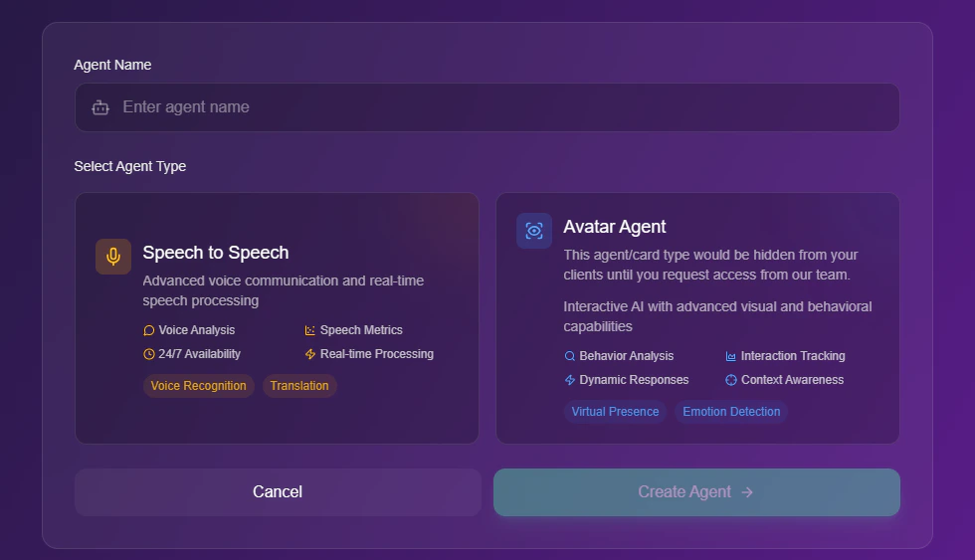The width and height of the screenshot is (975, 560).
Task: Click the 'hidden from your clients' notice text
Action: (710, 265)
